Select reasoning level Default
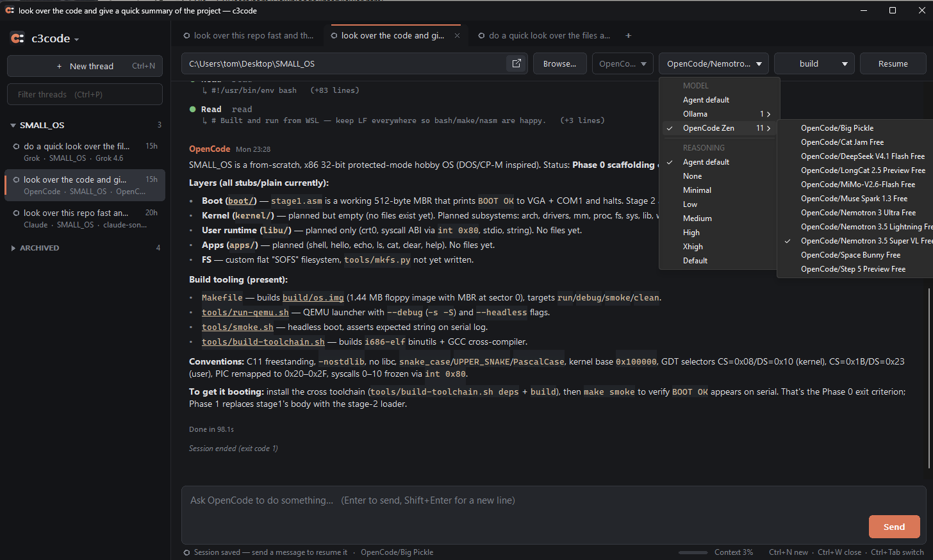 pyautogui.click(x=719, y=261)
